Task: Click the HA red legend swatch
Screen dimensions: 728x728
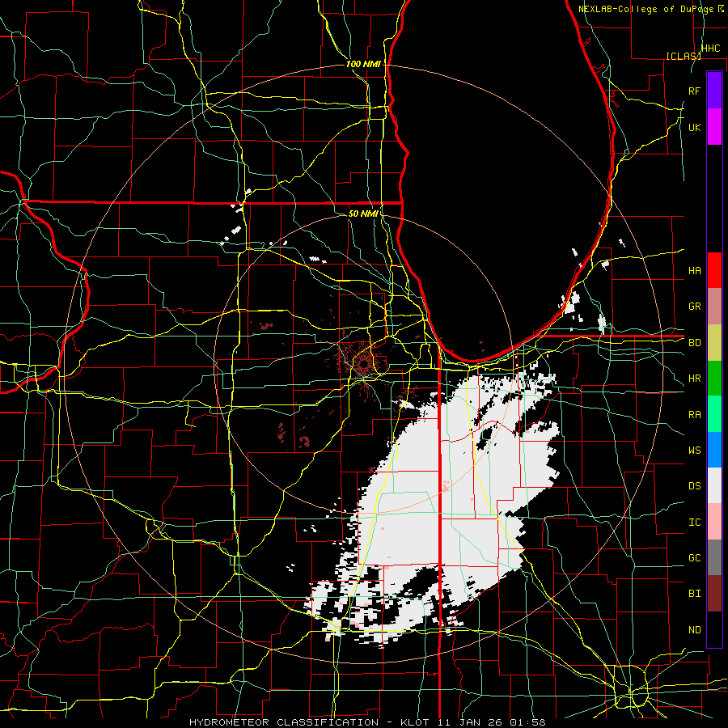Action: (x=714, y=270)
